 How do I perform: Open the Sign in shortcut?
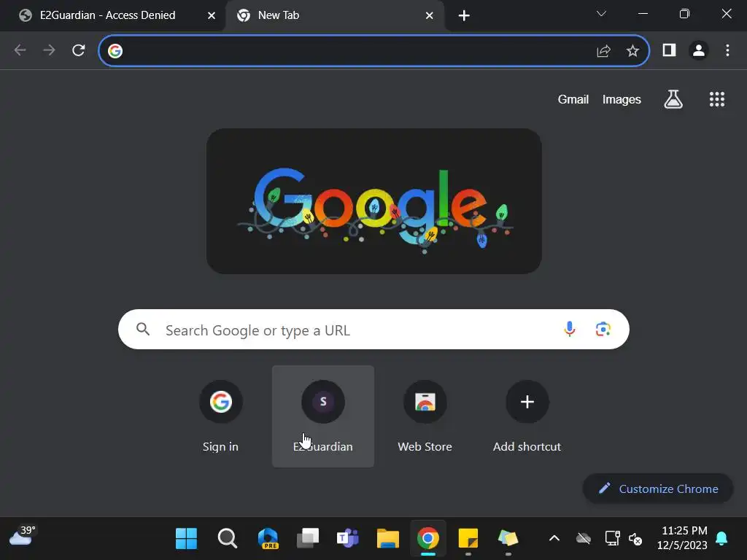coord(220,416)
